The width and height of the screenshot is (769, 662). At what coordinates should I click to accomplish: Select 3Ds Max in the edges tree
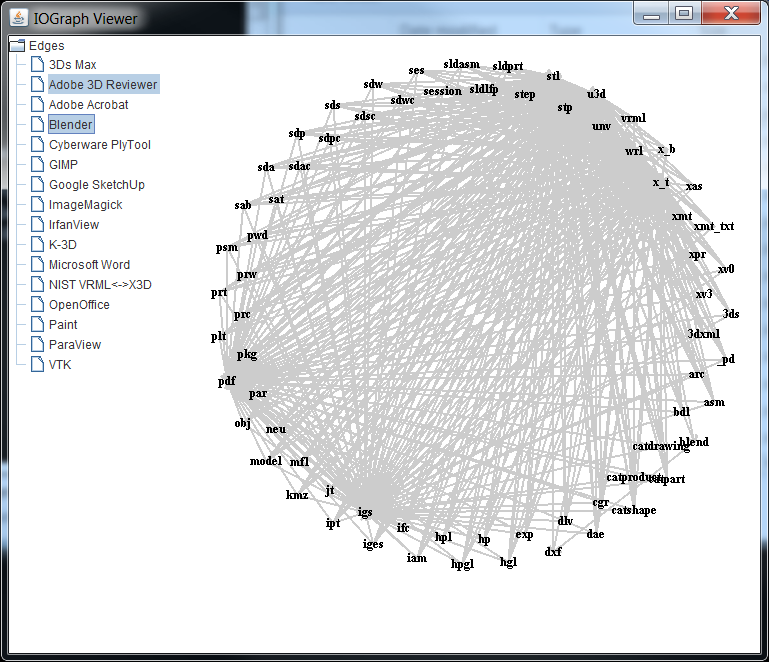(x=73, y=65)
